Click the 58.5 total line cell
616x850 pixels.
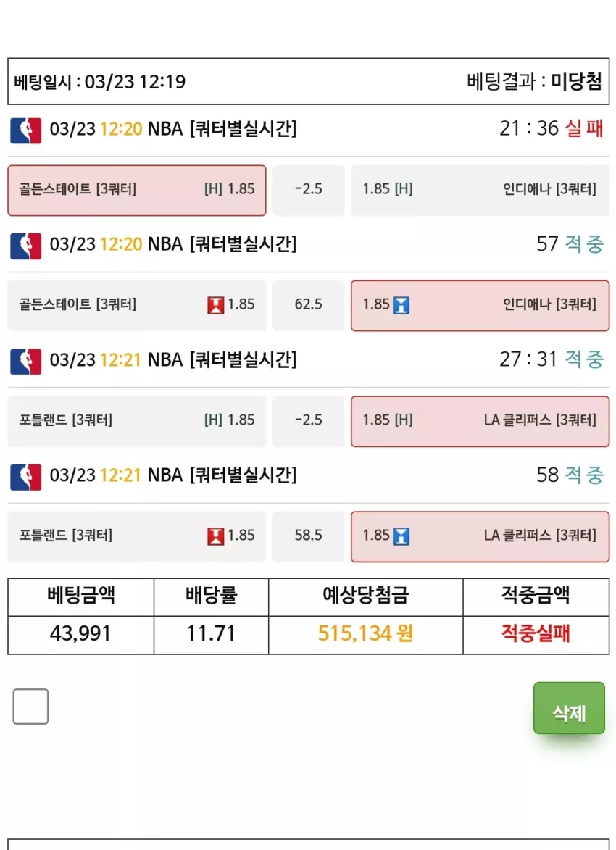[309, 537]
